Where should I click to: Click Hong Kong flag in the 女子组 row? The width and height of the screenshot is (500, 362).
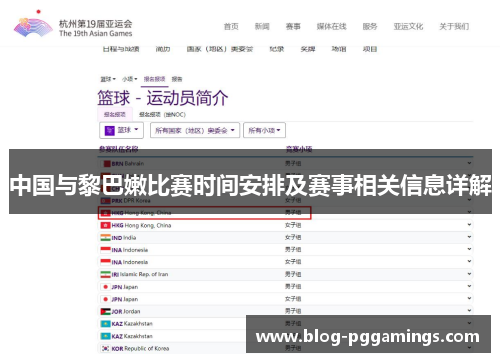[x=105, y=225]
